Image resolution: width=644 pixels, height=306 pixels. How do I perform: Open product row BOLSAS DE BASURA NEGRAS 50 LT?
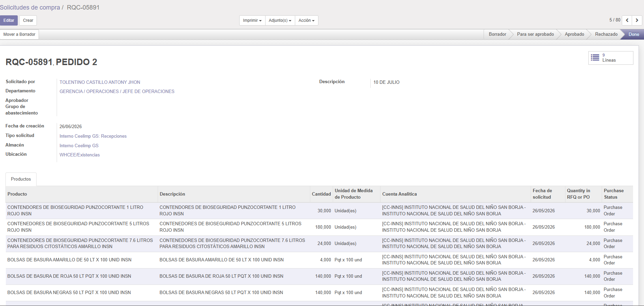point(319,292)
